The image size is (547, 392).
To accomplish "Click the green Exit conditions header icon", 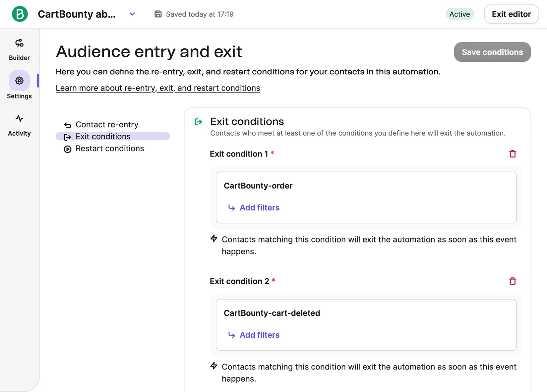I will (198, 122).
